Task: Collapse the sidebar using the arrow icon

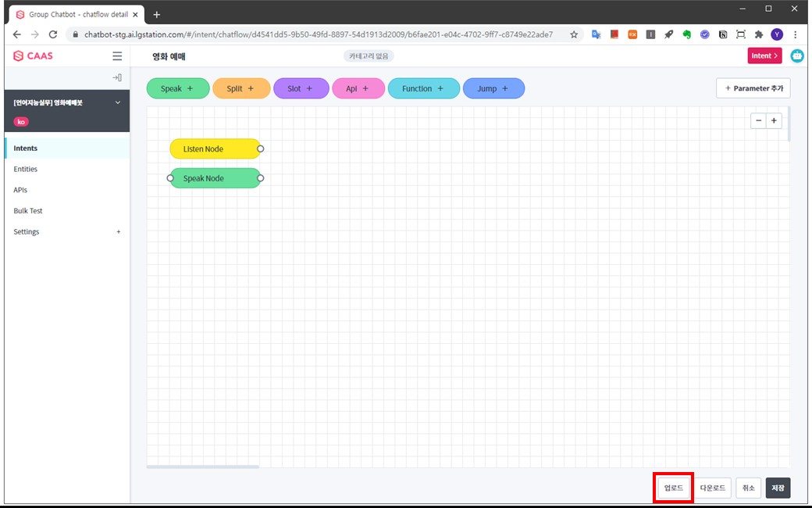Action: point(117,77)
